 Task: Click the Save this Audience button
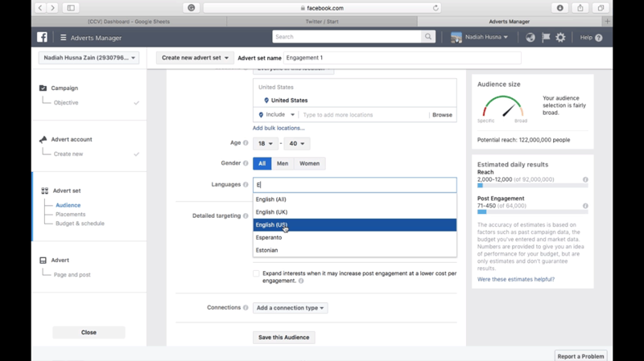point(283,338)
